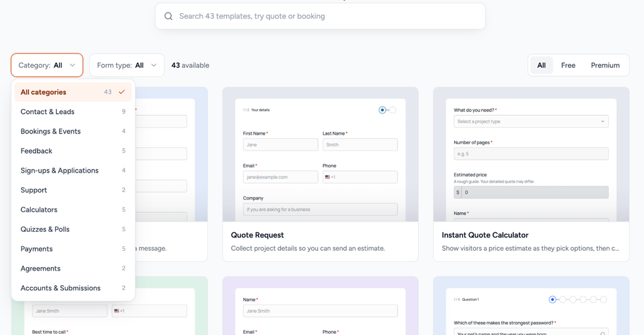The width and height of the screenshot is (644, 335).
Task: Switch to the Premium templates tab
Action: [x=605, y=65]
